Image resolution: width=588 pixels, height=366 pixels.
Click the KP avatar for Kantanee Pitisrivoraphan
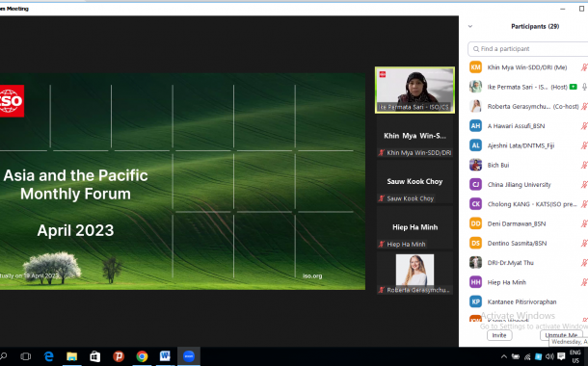pyautogui.click(x=475, y=301)
